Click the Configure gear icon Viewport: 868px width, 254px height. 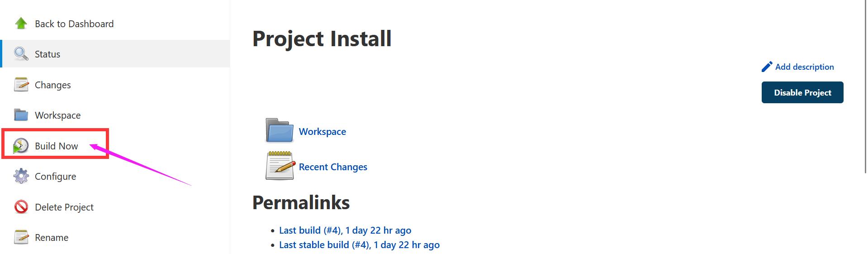pyautogui.click(x=21, y=176)
